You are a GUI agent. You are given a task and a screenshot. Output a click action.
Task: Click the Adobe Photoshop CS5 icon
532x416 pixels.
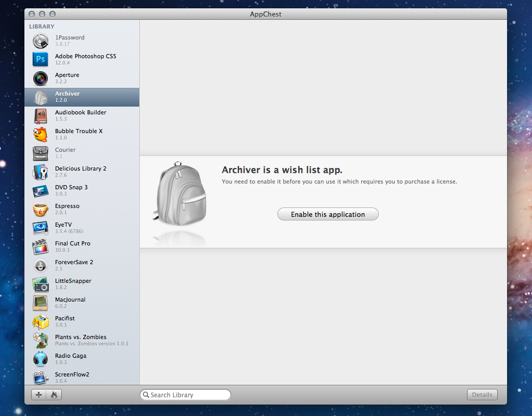click(41, 59)
